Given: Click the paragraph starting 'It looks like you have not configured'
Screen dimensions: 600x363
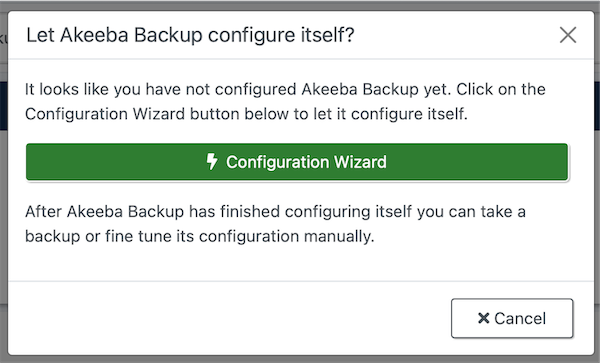Looking at the screenshot, I should (285, 101).
